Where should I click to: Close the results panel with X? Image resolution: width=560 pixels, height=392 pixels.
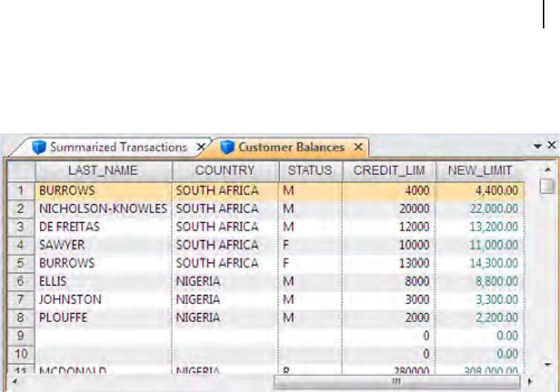(552, 145)
